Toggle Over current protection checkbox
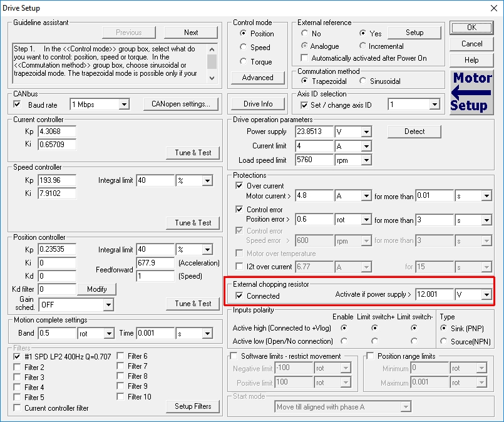 [239, 185]
